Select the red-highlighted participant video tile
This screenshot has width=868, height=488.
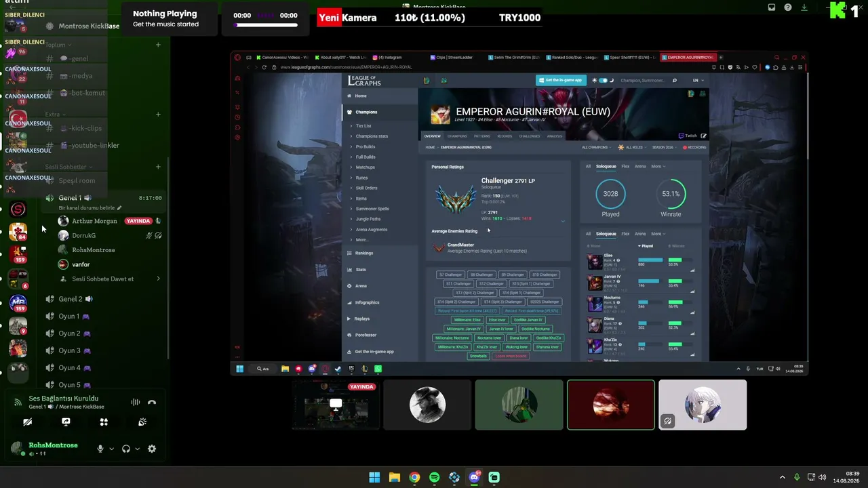point(611,405)
